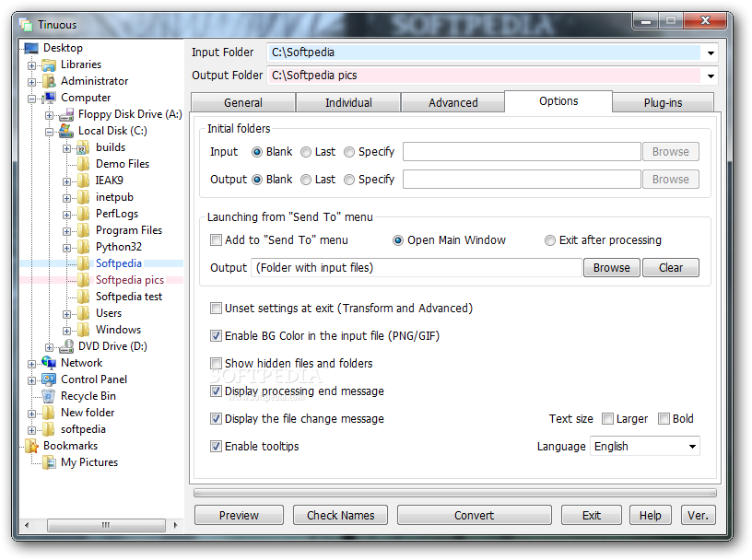
Task: Click the PerfLogs folder icon
Action: click(x=84, y=214)
